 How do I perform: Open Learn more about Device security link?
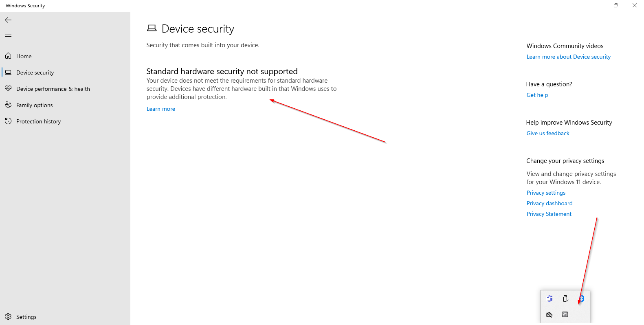(568, 57)
